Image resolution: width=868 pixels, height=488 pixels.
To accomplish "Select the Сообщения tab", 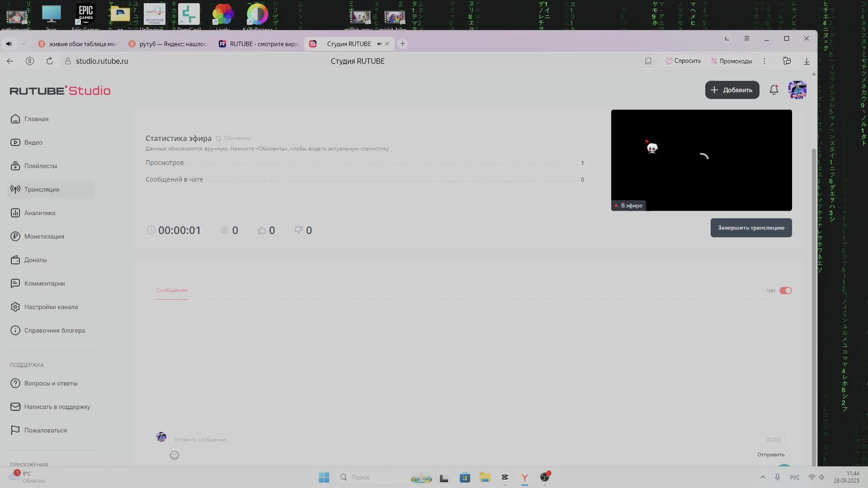I will pos(171,290).
